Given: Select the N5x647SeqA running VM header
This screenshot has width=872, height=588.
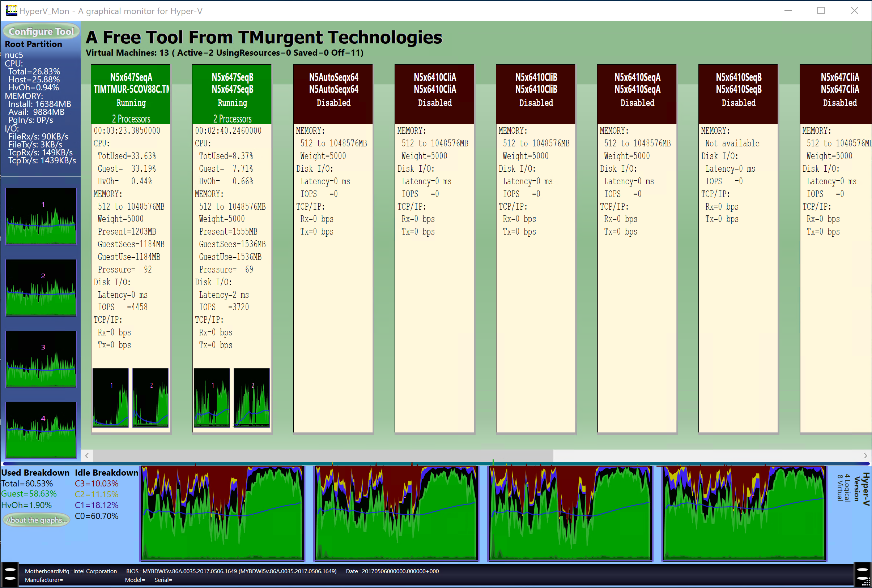Looking at the screenshot, I should click(131, 94).
